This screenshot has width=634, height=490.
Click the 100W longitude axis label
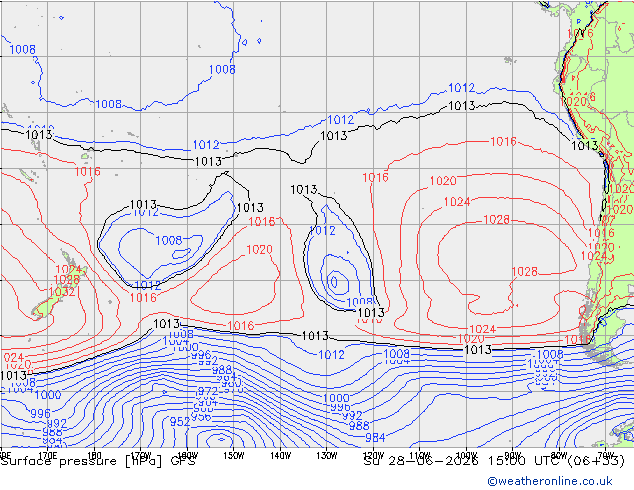(x=466, y=455)
